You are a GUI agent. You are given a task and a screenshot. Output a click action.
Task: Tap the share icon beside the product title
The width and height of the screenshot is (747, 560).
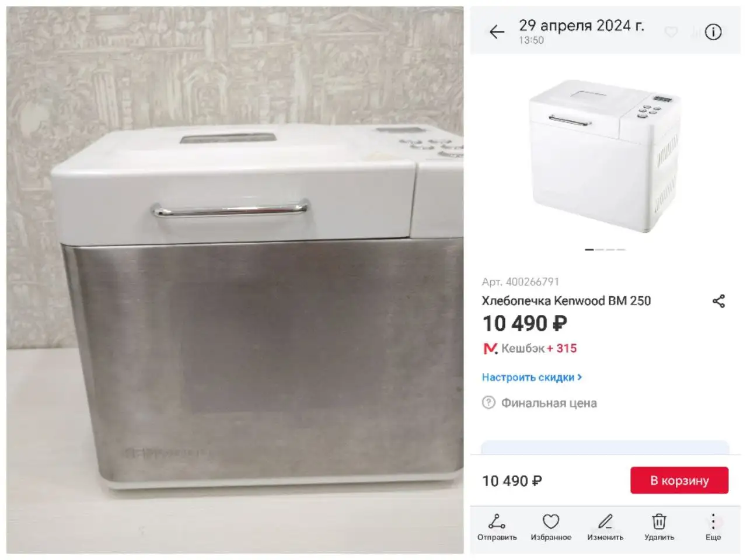tap(718, 301)
